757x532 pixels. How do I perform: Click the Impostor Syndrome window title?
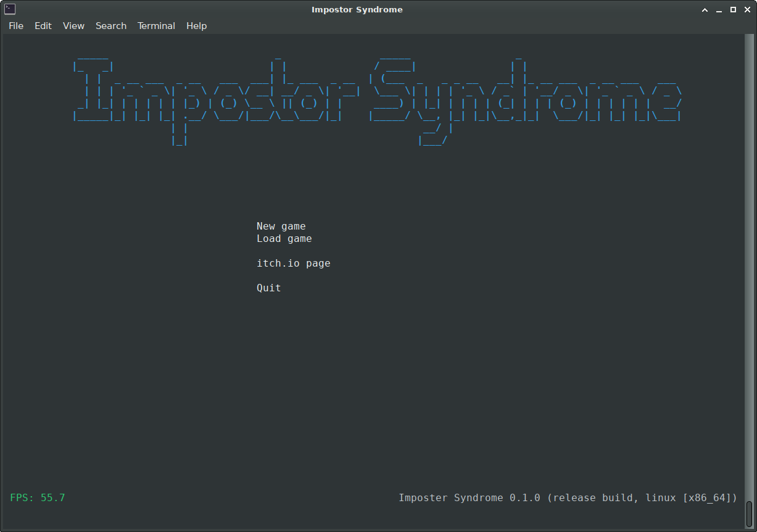pos(357,9)
